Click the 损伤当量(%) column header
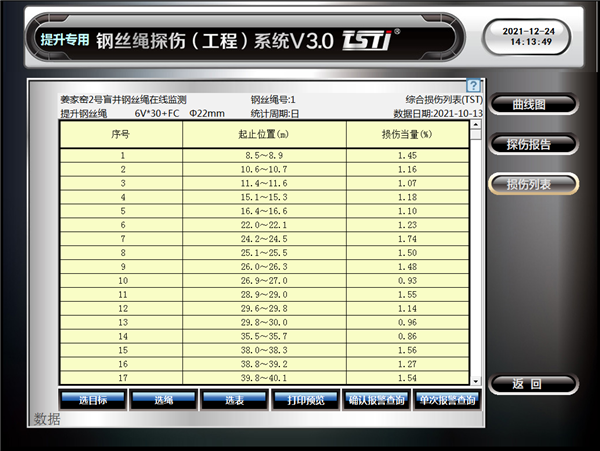Image resolution: width=600 pixels, height=451 pixels. pos(408,134)
